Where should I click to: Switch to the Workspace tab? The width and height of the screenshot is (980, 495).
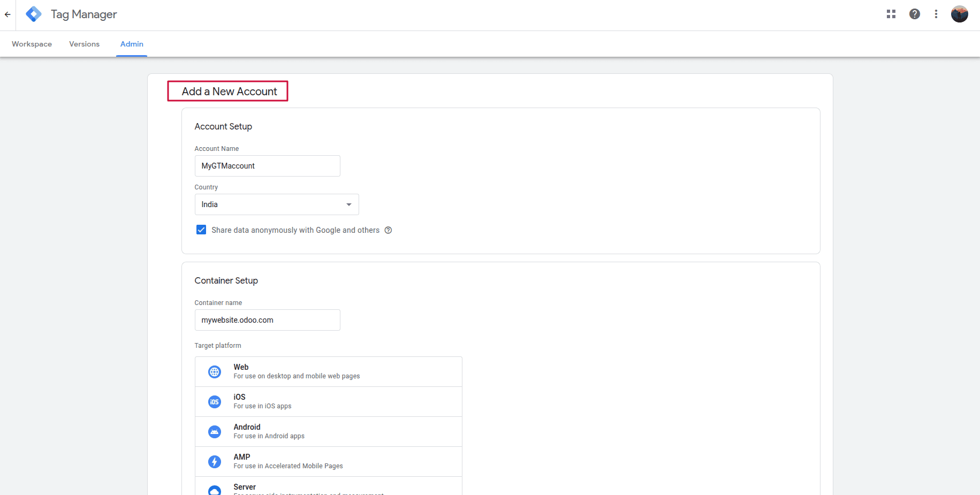(x=32, y=44)
